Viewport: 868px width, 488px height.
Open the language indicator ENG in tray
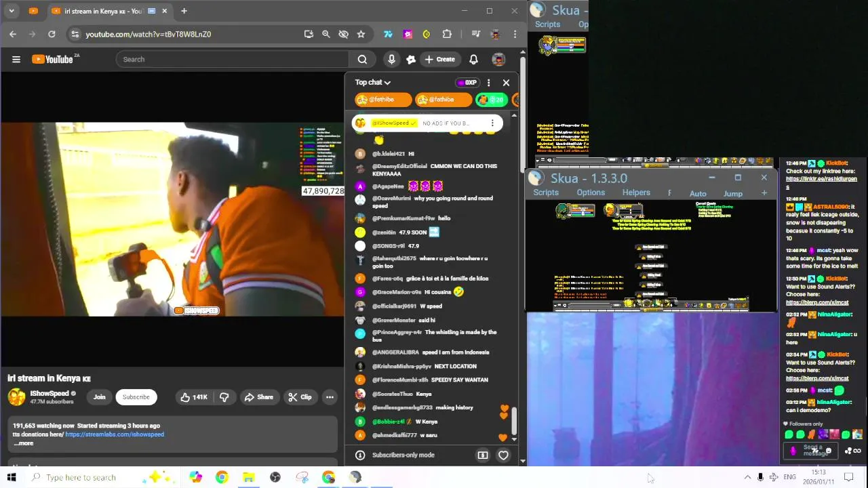(789, 477)
